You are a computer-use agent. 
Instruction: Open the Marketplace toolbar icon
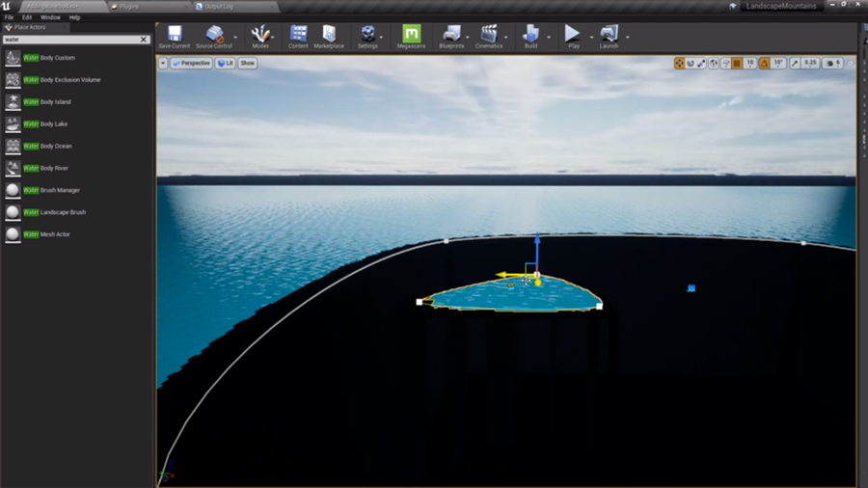330,34
